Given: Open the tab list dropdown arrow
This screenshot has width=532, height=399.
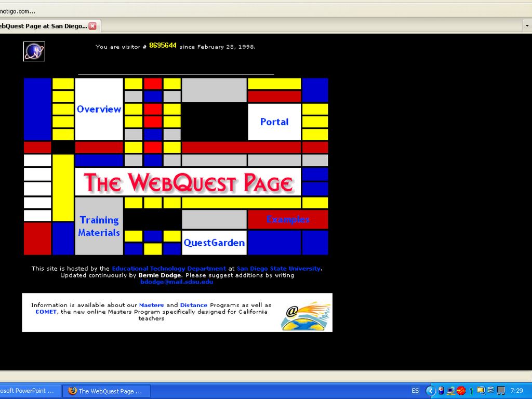Looking at the screenshot, I should click(x=527, y=26).
